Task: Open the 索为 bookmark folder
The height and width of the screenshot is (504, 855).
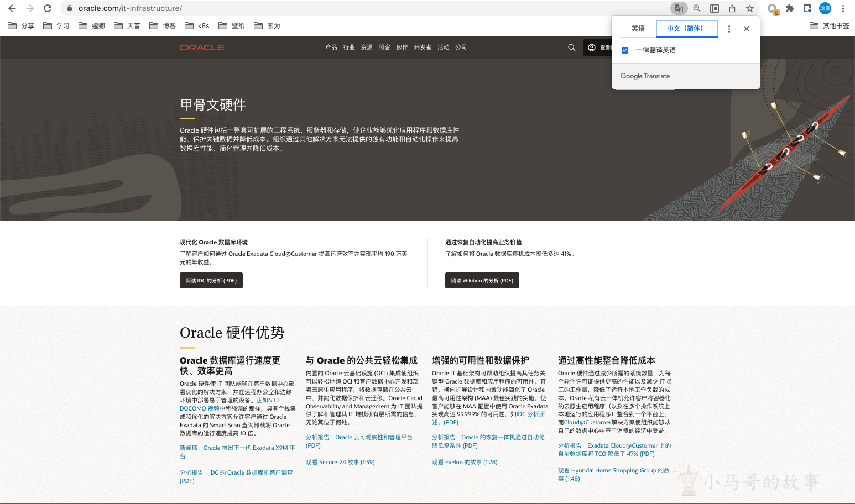Action: [x=267, y=26]
